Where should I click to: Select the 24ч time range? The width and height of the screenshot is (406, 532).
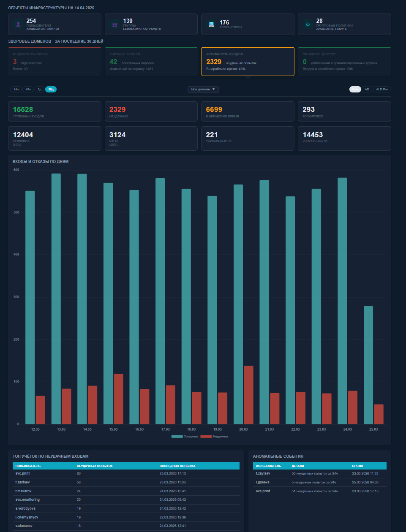click(16, 90)
